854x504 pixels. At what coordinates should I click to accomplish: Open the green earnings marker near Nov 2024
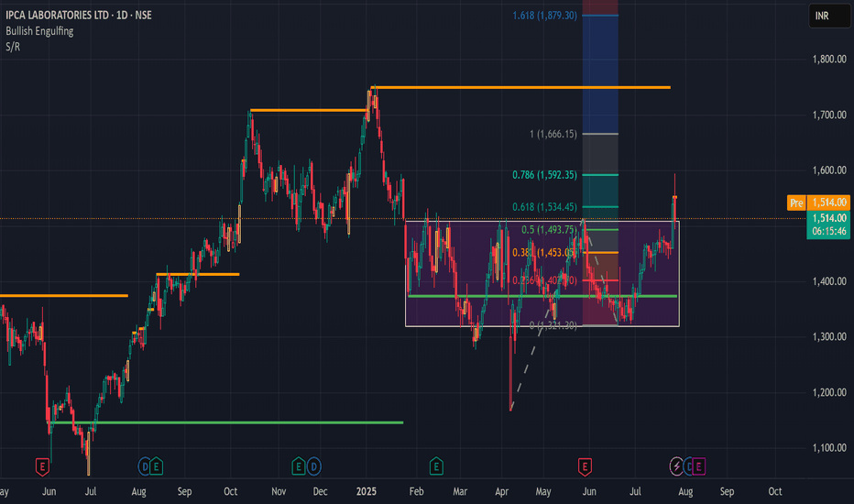pos(299,466)
